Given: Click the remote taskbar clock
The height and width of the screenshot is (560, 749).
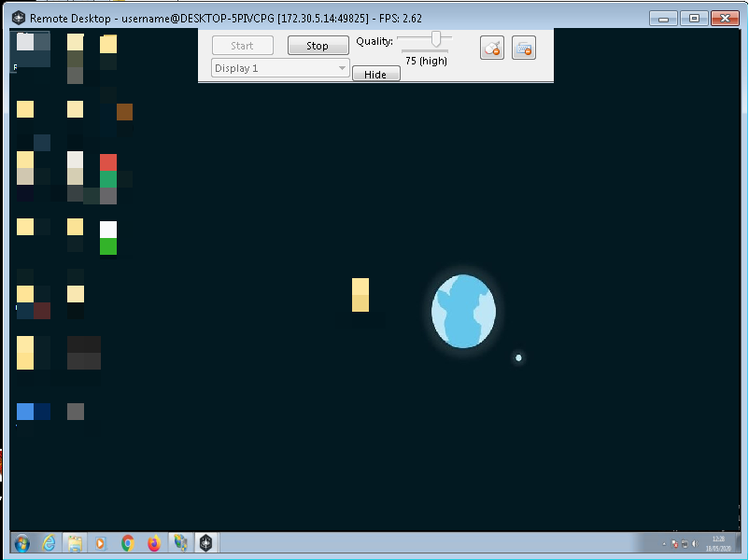Looking at the screenshot, I should (718, 543).
